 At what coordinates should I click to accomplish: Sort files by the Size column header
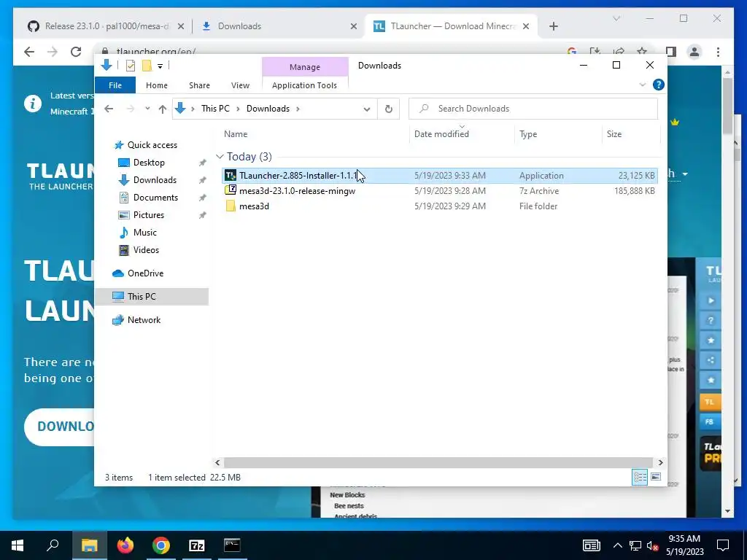click(614, 134)
